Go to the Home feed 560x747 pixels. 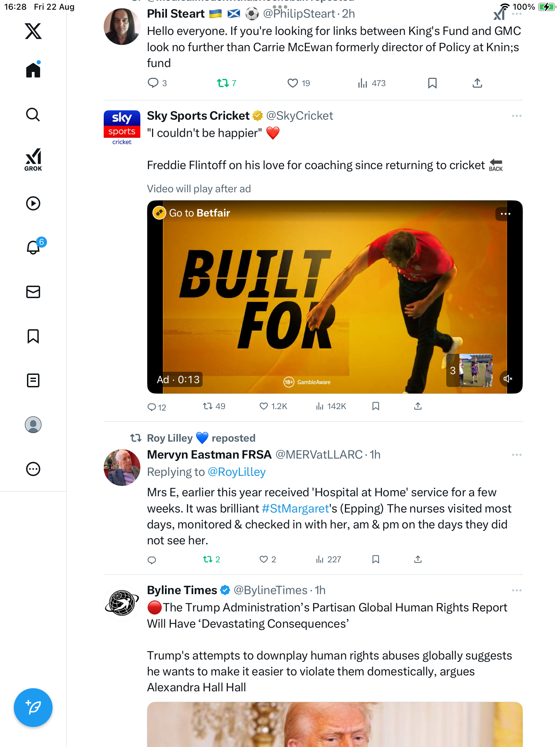coord(33,70)
